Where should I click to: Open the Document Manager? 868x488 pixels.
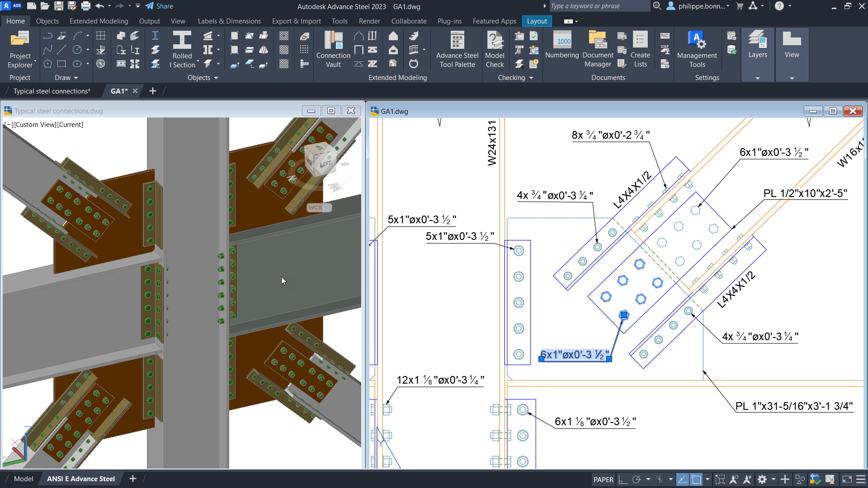[598, 49]
